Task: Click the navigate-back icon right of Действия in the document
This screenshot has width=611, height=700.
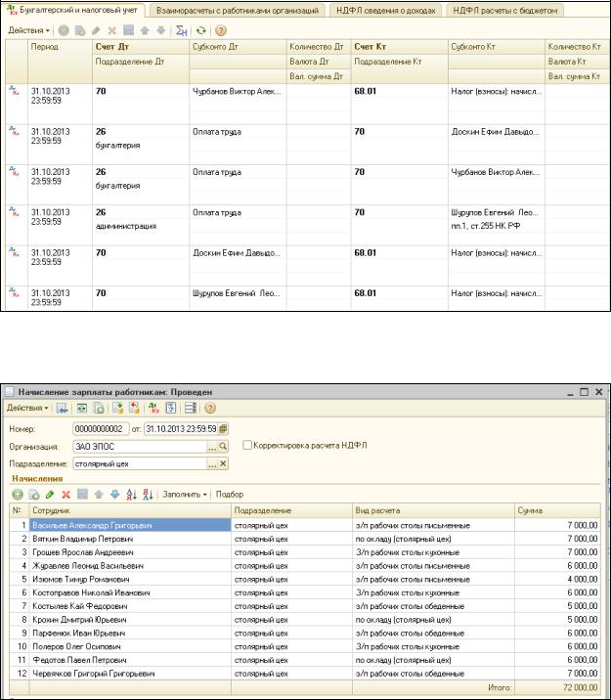Action: 62,408
